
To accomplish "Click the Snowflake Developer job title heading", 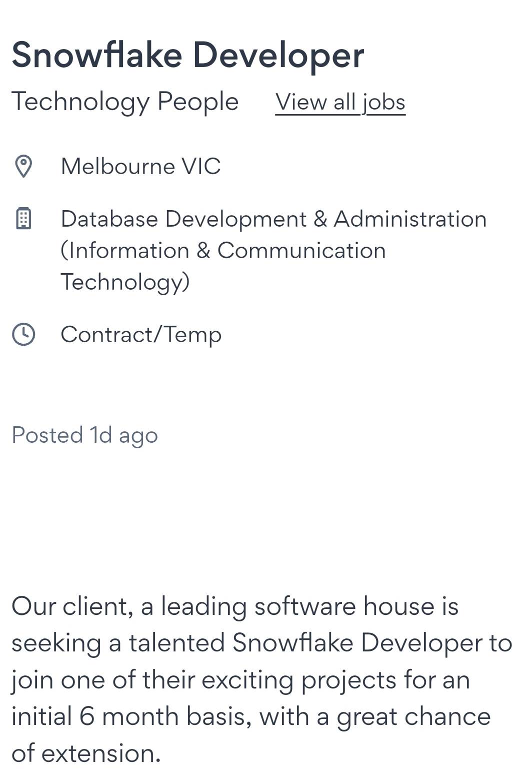I will pyautogui.click(x=187, y=55).
